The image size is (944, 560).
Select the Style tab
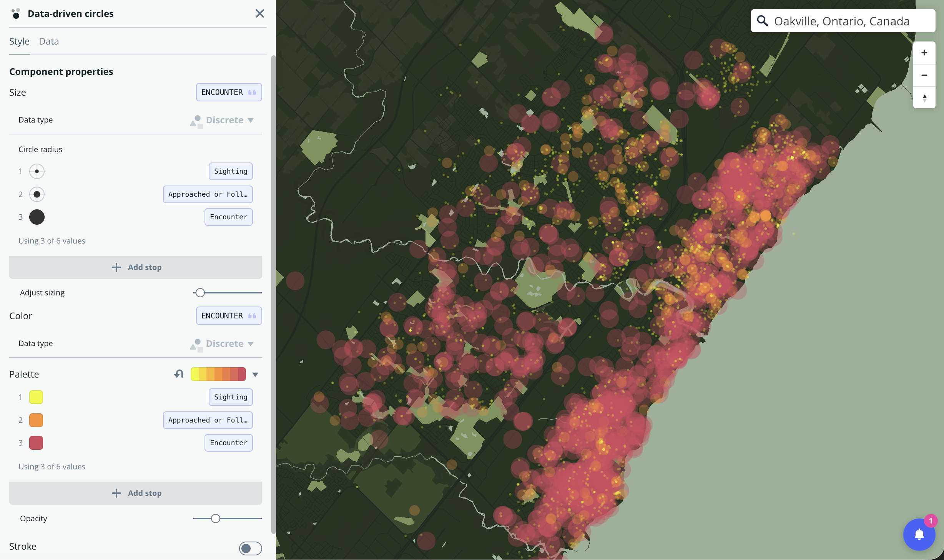point(19,41)
